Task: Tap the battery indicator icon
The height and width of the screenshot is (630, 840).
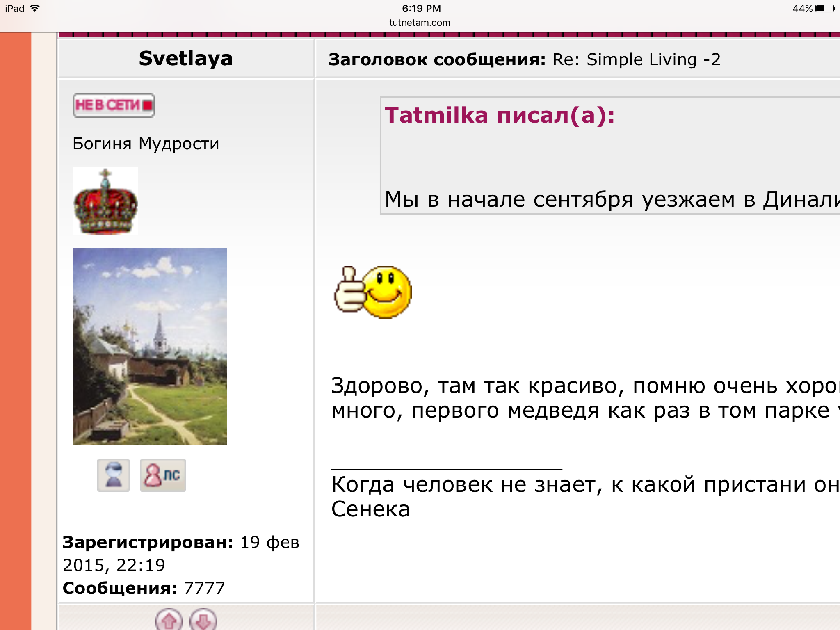Action: pyautogui.click(x=825, y=8)
